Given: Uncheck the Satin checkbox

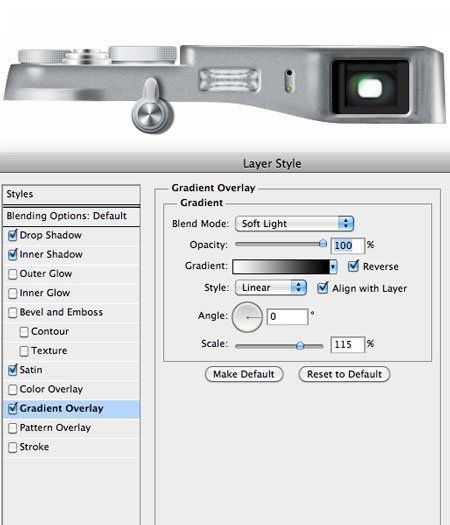Looking at the screenshot, I should click(13, 370).
